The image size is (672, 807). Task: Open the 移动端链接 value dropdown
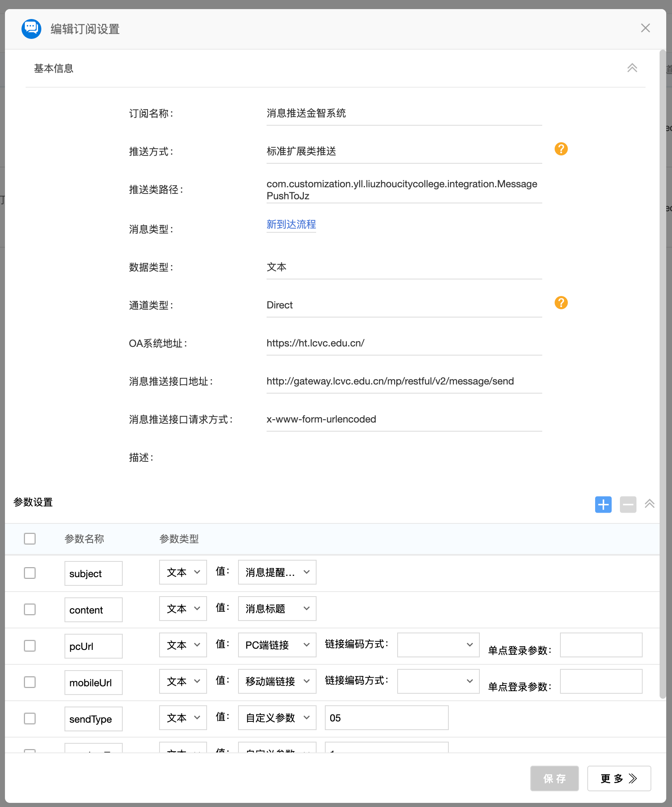pos(277,681)
